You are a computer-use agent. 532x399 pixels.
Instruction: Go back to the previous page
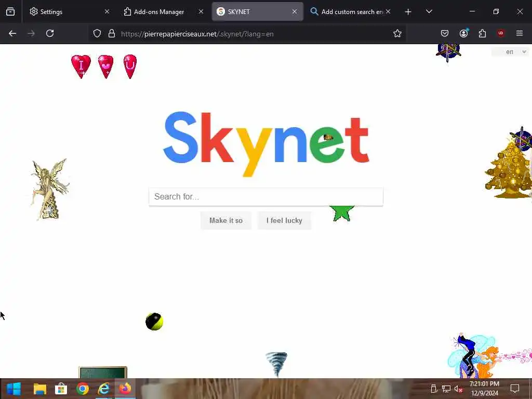tap(12, 33)
